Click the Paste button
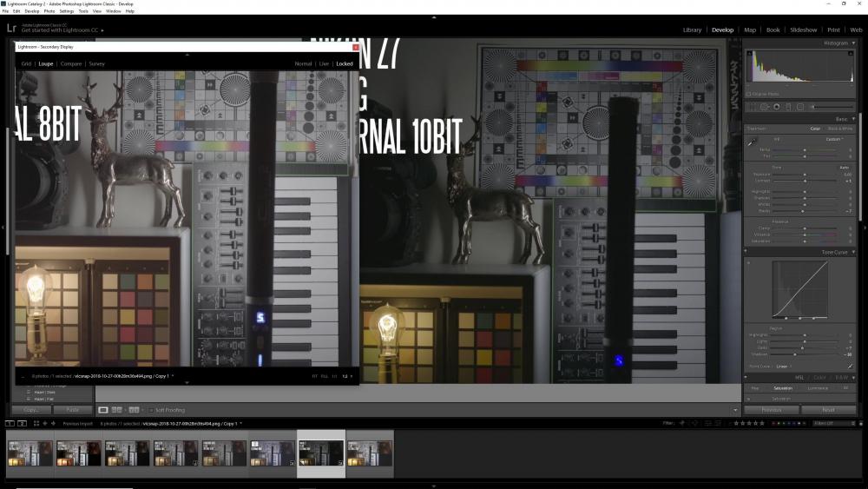868x489 pixels. click(x=73, y=410)
